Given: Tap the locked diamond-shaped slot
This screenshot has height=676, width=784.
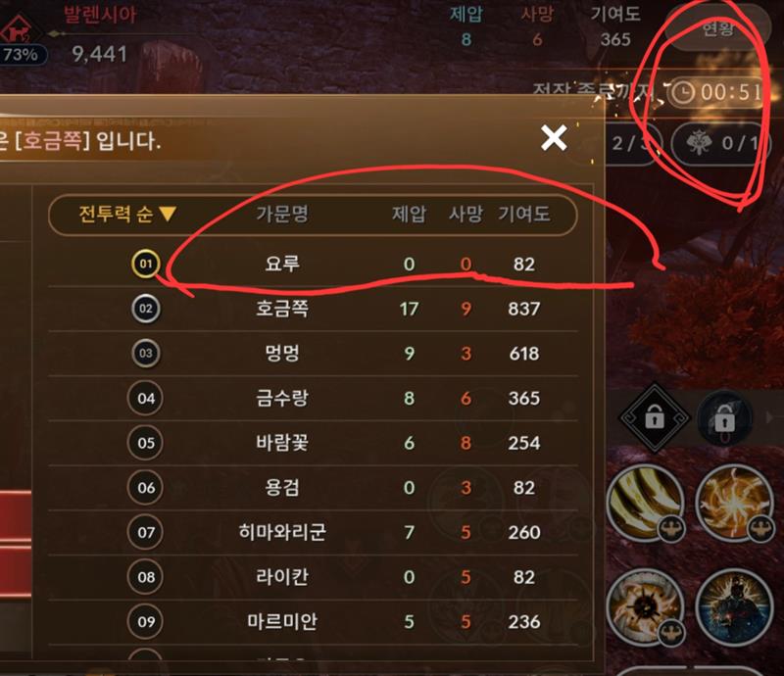Looking at the screenshot, I should [654, 417].
